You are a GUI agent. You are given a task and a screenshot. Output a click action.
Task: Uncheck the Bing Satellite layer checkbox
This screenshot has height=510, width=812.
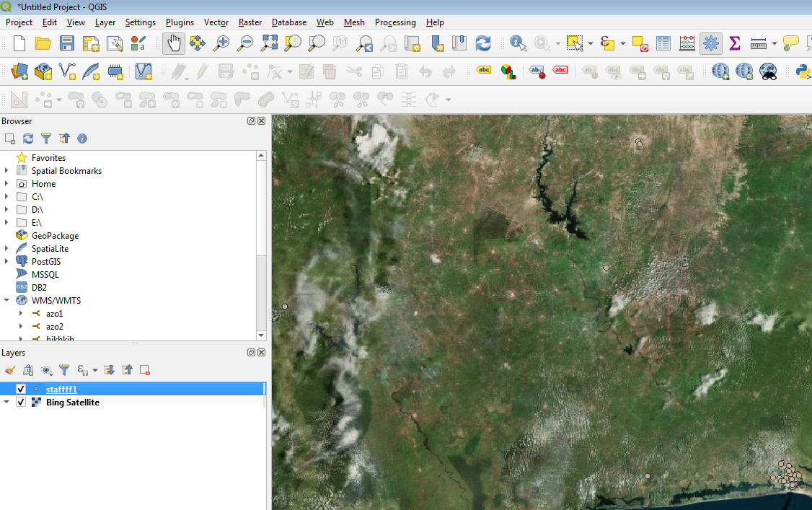20,402
